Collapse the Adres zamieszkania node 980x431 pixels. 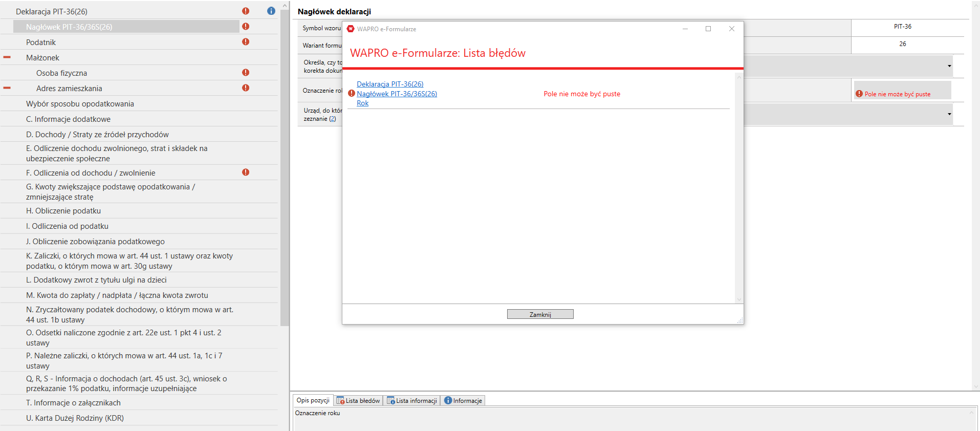7,88
